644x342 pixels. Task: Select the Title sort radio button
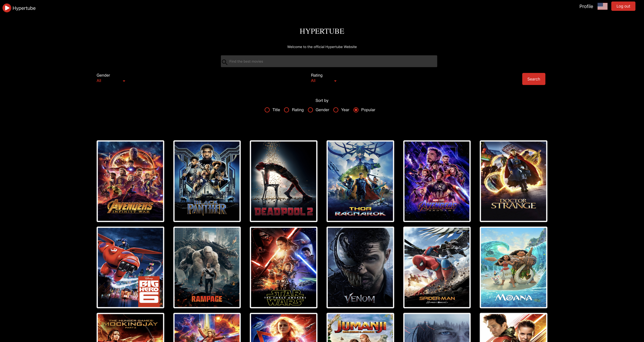(267, 110)
